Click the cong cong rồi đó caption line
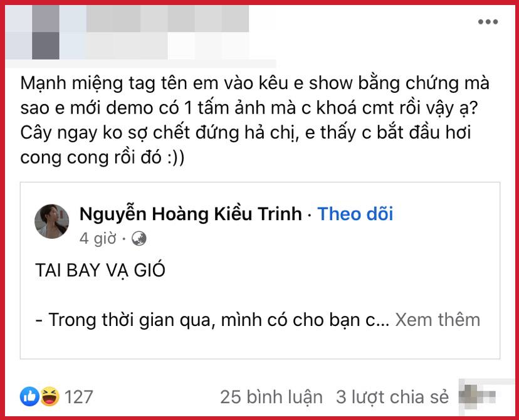Viewport: 519px width, 420px height. [x=102, y=157]
